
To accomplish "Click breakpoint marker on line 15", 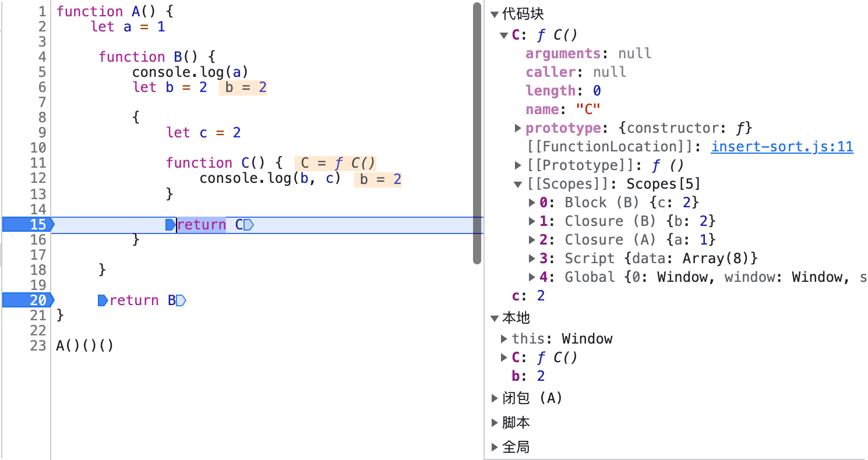I will [x=27, y=225].
